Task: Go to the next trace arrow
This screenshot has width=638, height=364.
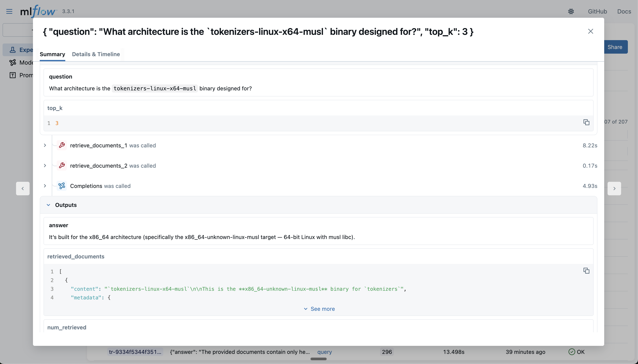Action: tap(614, 189)
